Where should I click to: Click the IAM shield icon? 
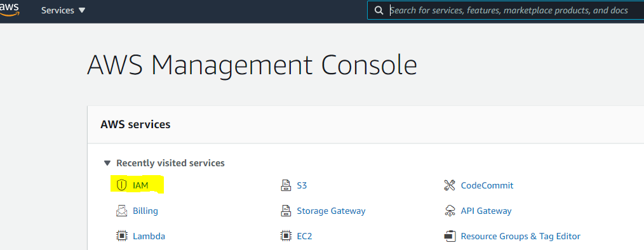pos(121,185)
